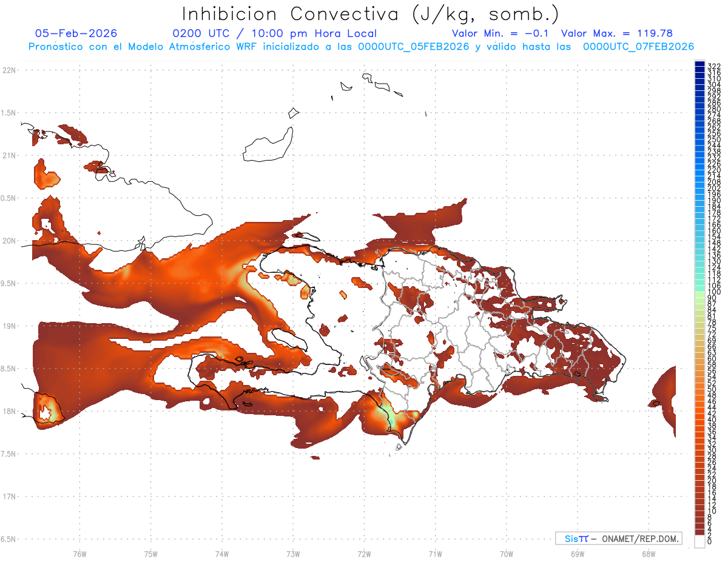Click the WRF model forecast description line
The height and width of the screenshot is (562, 728).
click(x=361, y=47)
